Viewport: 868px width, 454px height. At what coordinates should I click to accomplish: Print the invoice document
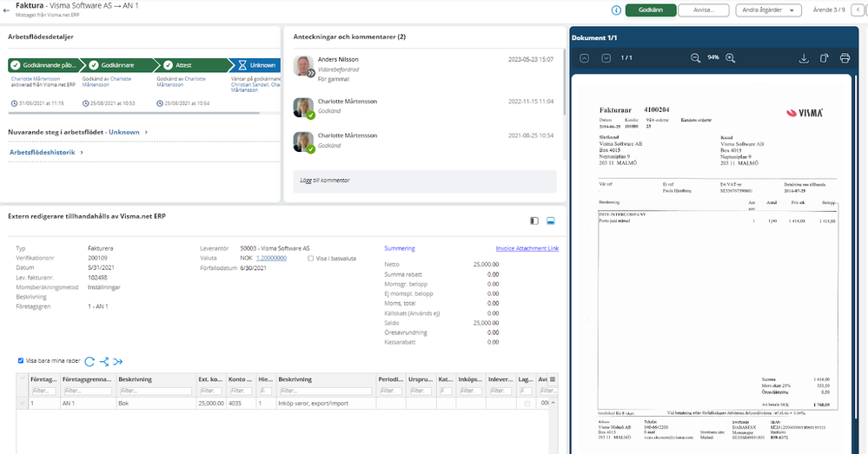[845, 58]
